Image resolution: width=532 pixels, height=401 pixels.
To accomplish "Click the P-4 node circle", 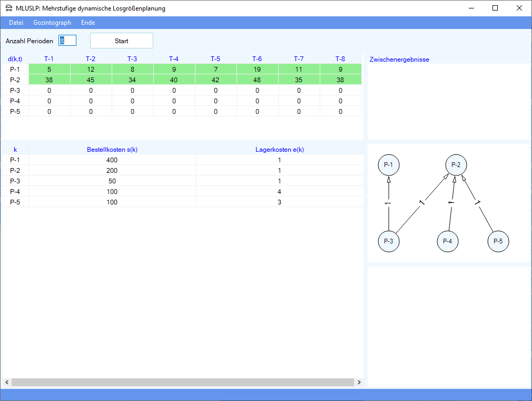I will 447,241.
